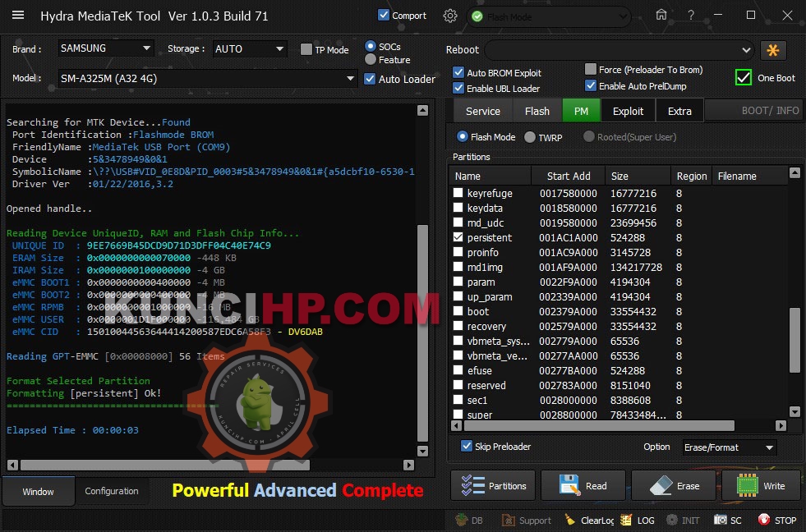
Task: Select Flash Mode radio button
Action: click(x=462, y=136)
